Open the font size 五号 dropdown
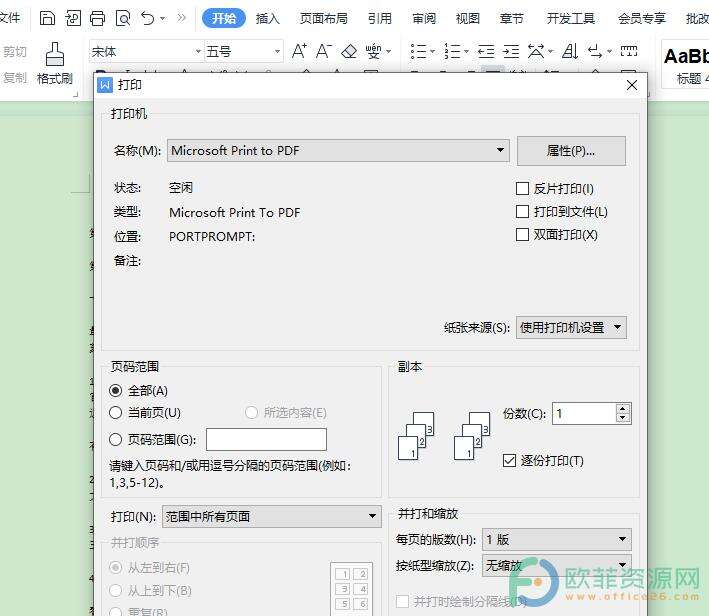The height and width of the screenshot is (616, 709). [x=277, y=52]
